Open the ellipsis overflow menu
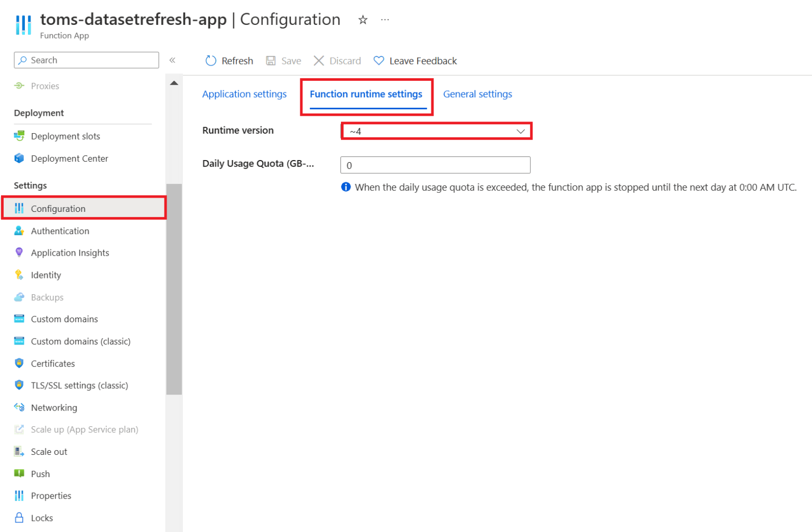Image resolution: width=812 pixels, height=532 pixels. tap(384, 19)
